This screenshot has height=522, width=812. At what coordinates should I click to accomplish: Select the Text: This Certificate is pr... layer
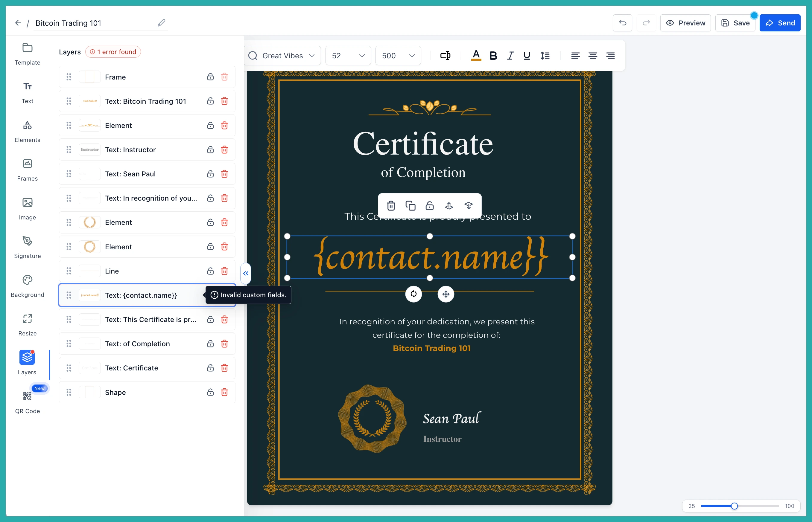coord(147,319)
